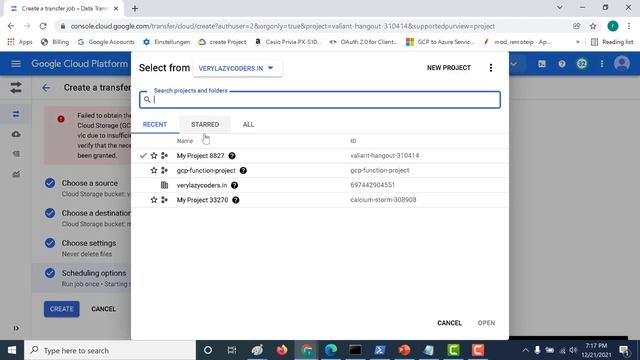This screenshot has height=360, width=640.
Task: Switch to the ALL tab
Action: coord(248,124)
